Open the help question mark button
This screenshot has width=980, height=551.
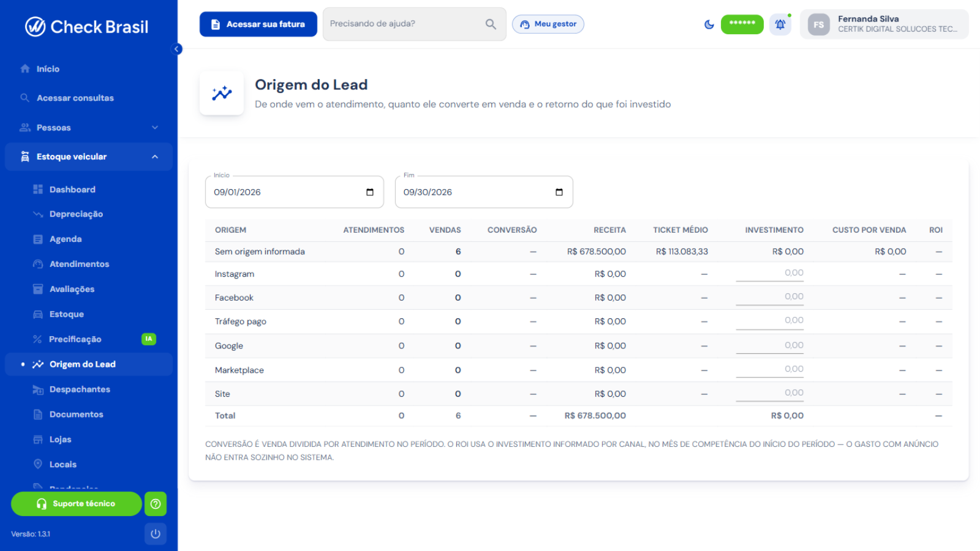tap(156, 504)
